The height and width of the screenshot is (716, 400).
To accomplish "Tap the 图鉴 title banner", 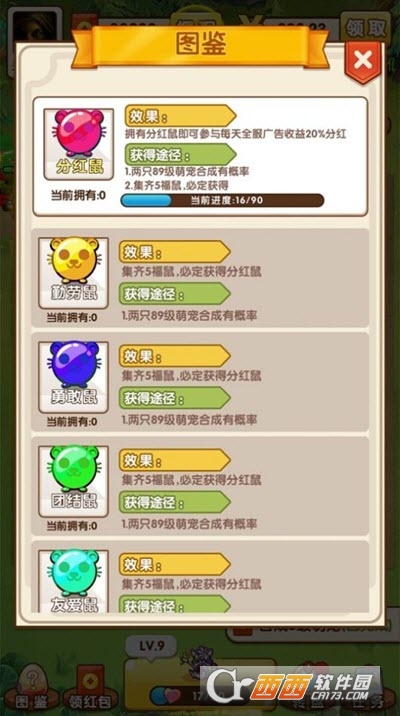I will (200, 46).
